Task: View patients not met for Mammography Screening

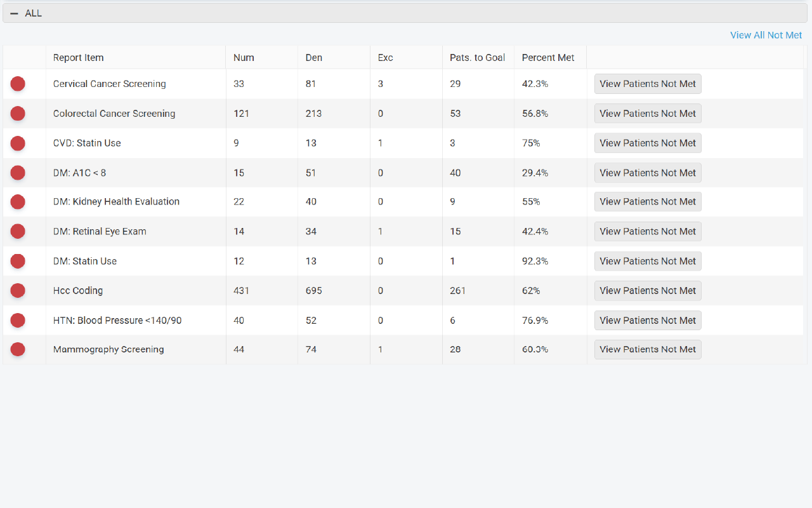Action: 648,349
